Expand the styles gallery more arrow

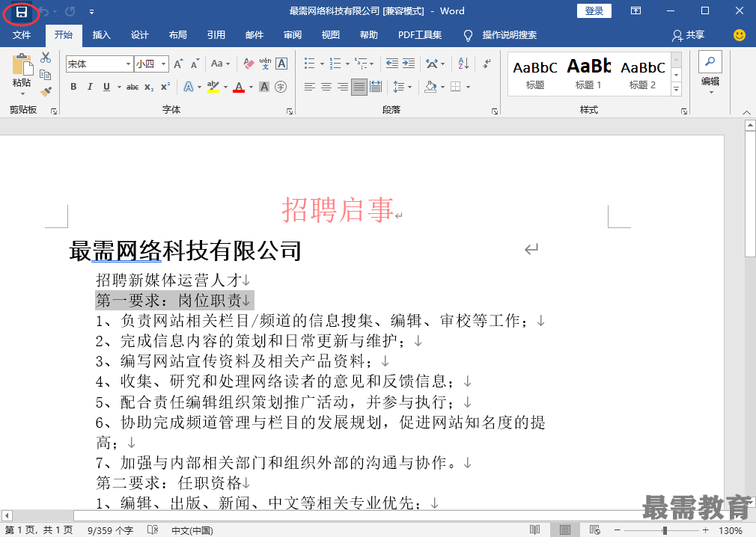click(x=677, y=89)
